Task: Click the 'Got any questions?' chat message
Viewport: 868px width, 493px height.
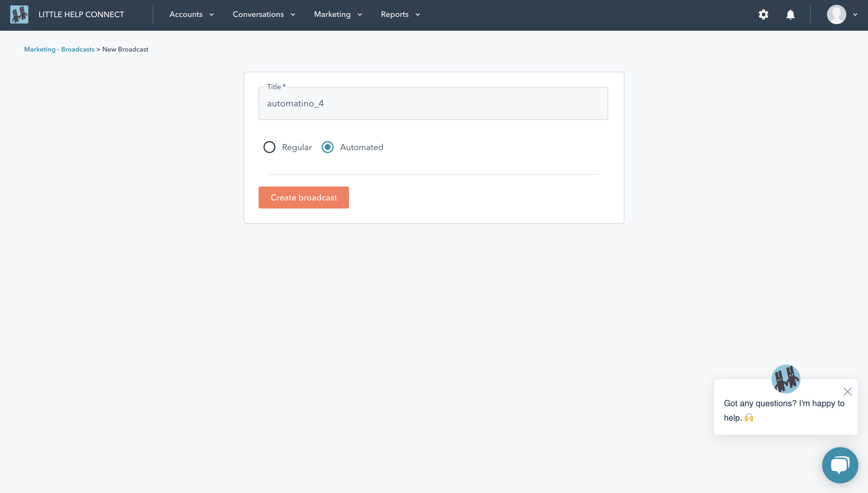Action: (784, 410)
